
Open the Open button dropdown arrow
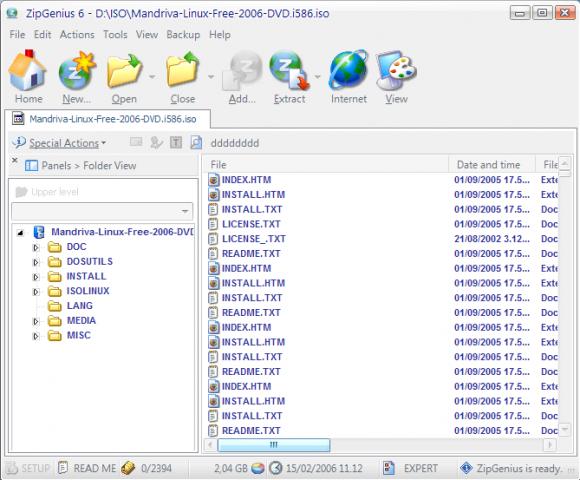[x=152, y=77]
